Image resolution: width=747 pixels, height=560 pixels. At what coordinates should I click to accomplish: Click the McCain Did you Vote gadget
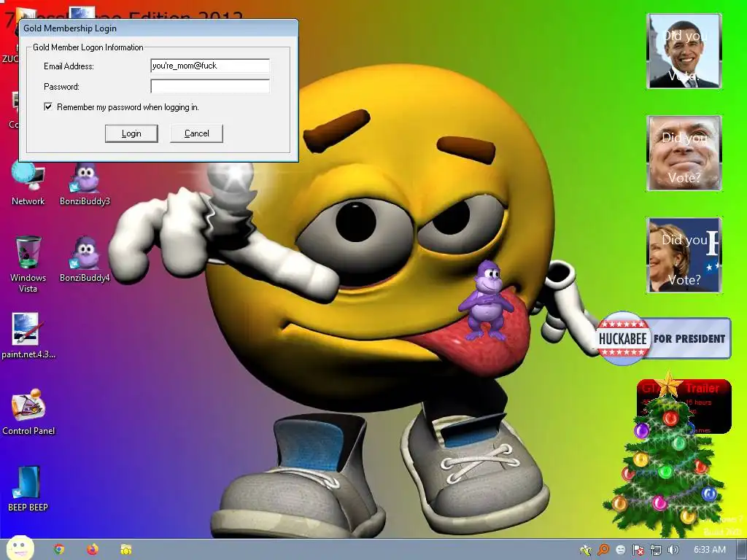click(684, 153)
